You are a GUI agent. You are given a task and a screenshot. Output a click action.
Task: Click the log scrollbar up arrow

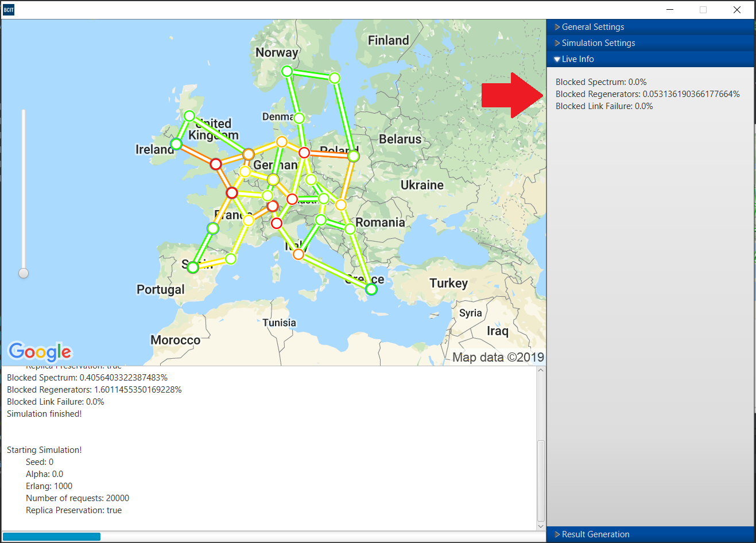541,370
